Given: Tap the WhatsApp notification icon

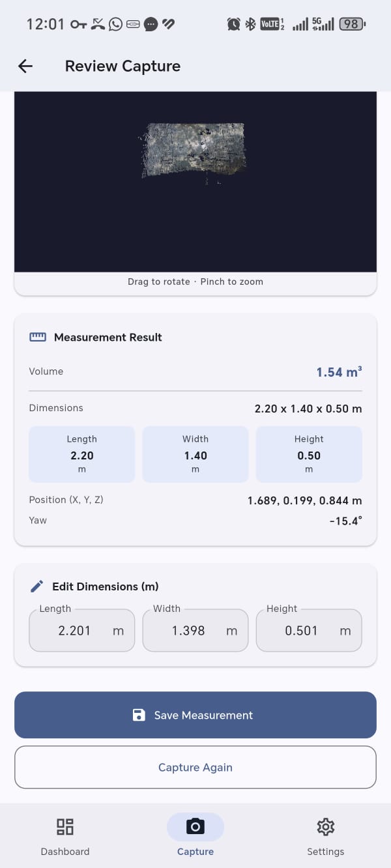Looking at the screenshot, I should click(x=115, y=24).
